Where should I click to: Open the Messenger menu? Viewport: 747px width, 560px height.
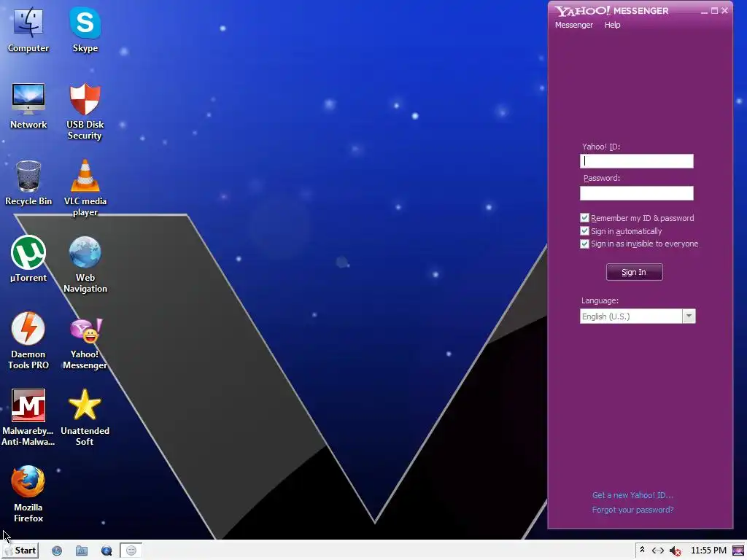573,25
